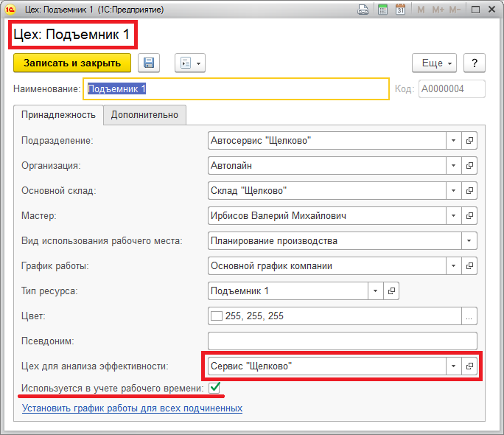Screen dimensions: 504x435
Task: Click the Наименование input field
Action: coord(237,88)
